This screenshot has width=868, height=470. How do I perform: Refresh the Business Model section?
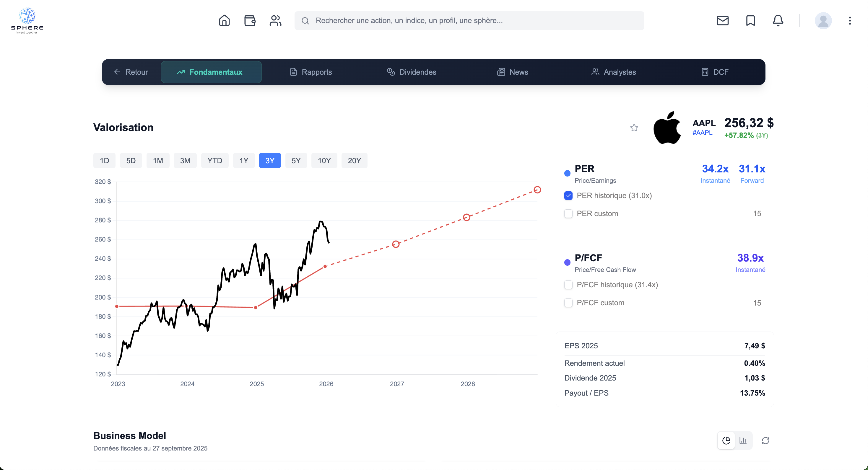[x=765, y=440]
